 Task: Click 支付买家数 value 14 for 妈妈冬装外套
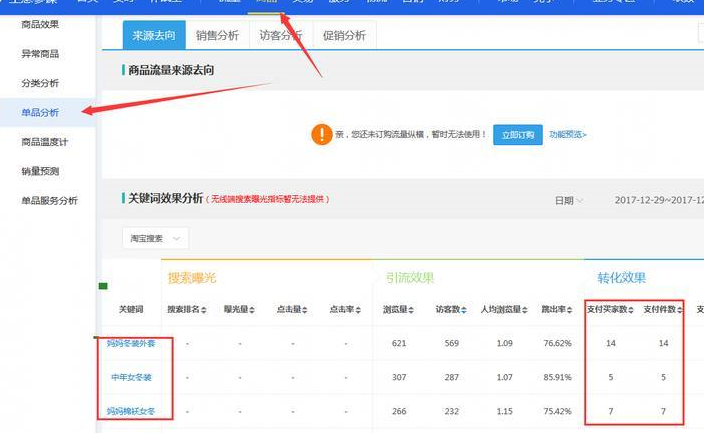coord(611,343)
